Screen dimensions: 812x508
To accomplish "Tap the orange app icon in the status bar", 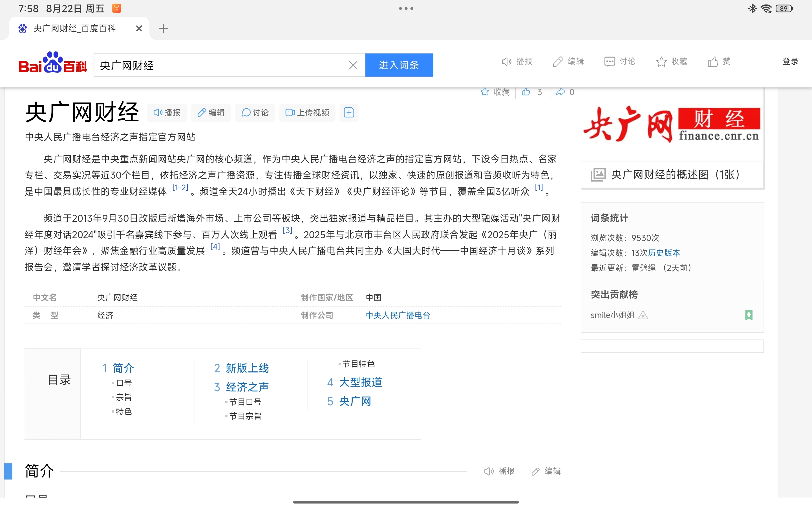I will [x=116, y=8].
